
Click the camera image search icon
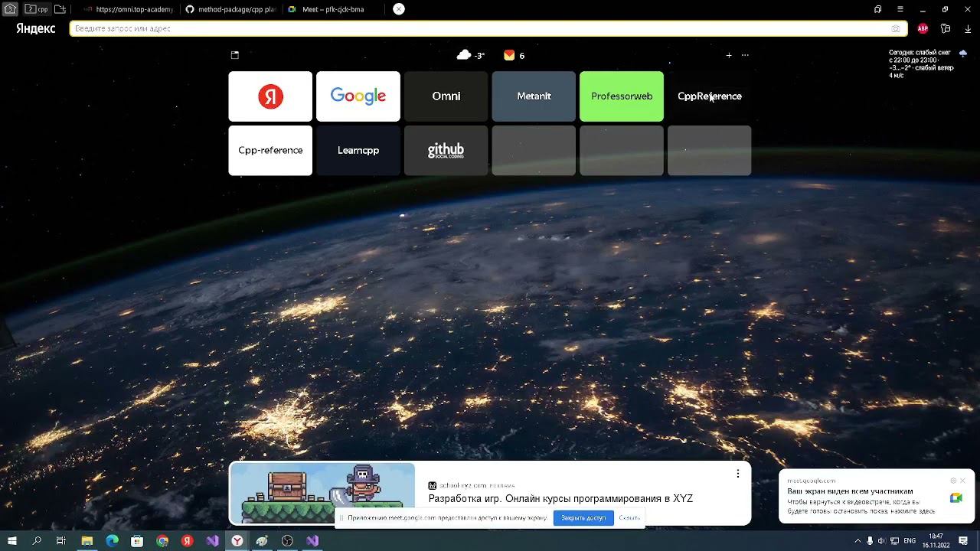coord(896,28)
